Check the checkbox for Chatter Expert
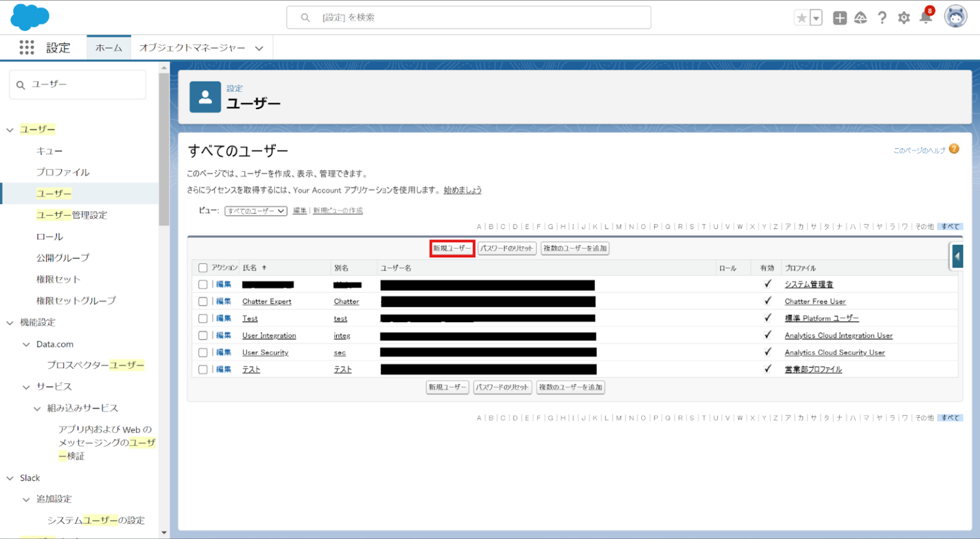The image size is (980, 539). click(x=202, y=300)
